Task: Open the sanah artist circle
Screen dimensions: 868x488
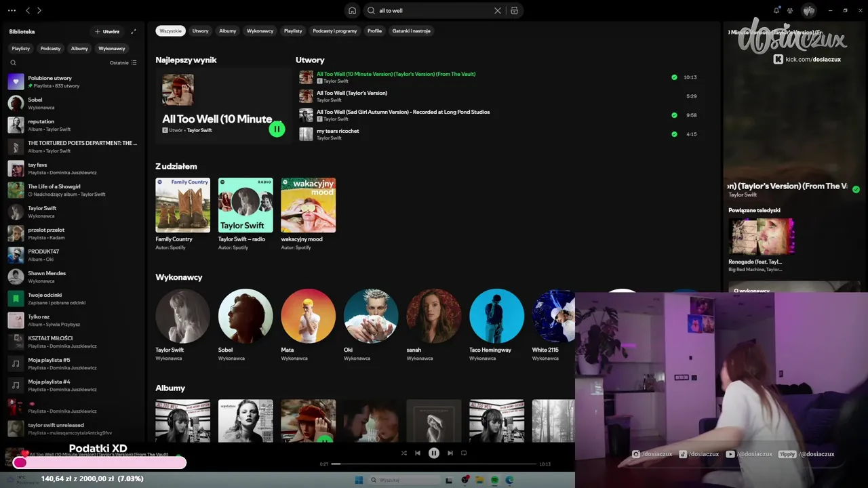Action: [434, 316]
